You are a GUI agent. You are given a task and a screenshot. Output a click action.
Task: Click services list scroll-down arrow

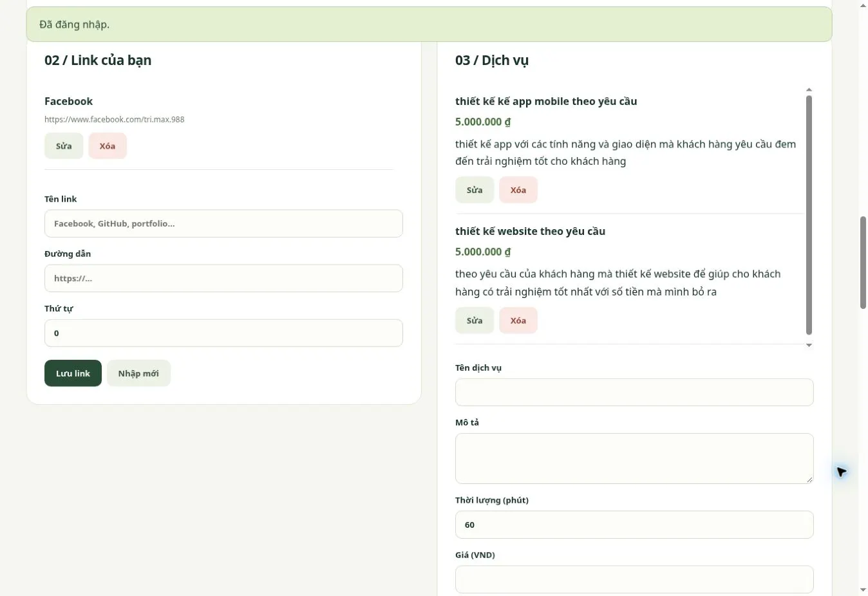point(809,346)
